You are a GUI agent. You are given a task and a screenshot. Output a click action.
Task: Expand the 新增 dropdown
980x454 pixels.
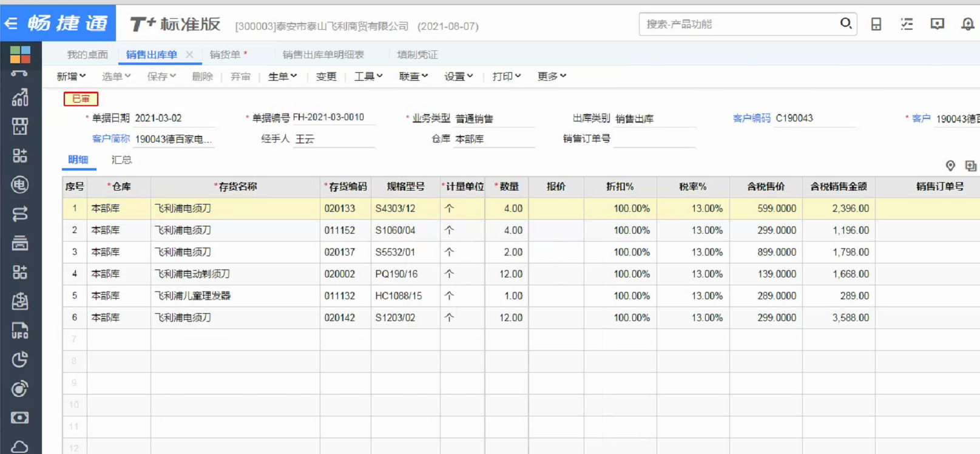tap(72, 76)
